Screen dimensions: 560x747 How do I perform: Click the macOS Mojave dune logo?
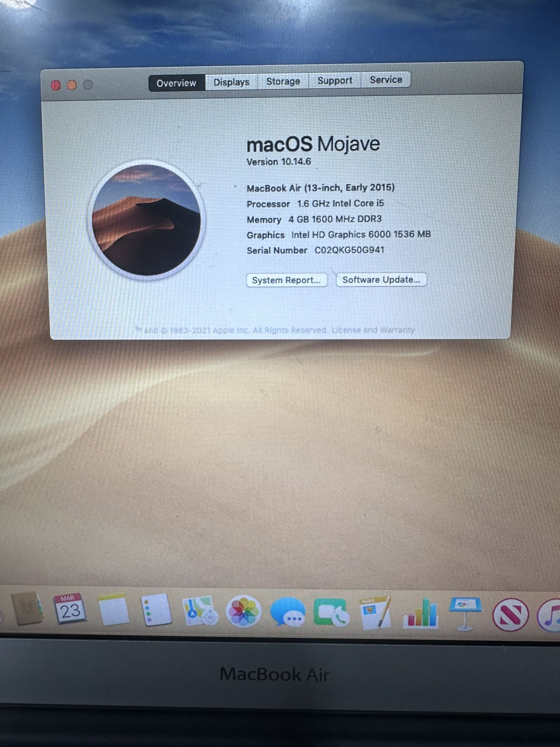click(146, 220)
